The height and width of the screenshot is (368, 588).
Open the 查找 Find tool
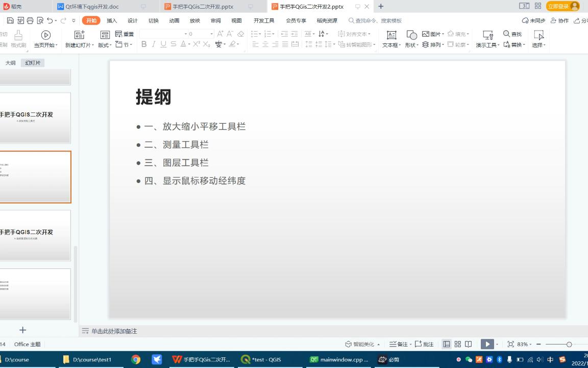512,34
